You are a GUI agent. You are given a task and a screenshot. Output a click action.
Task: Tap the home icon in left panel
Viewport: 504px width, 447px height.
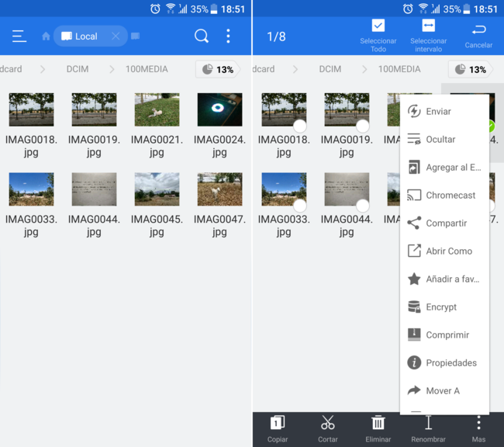point(46,36)
